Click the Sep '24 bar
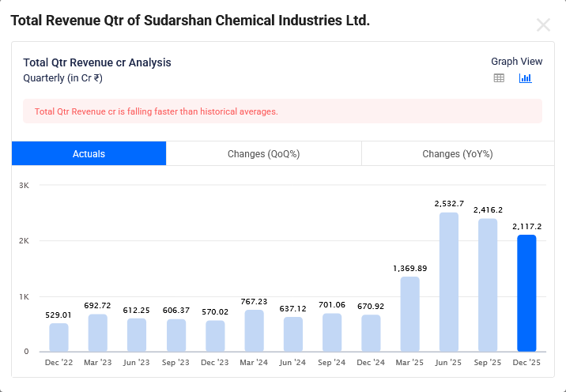Image resolution: width=566 pixels, height=392 pixels. click(332, 333)
